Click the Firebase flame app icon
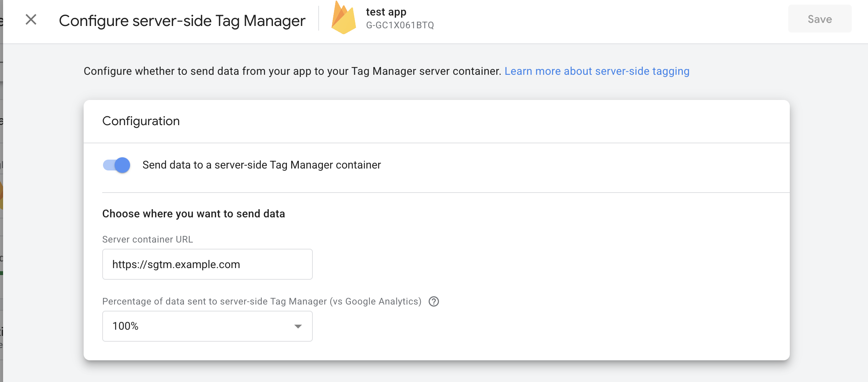 (344, 18)
